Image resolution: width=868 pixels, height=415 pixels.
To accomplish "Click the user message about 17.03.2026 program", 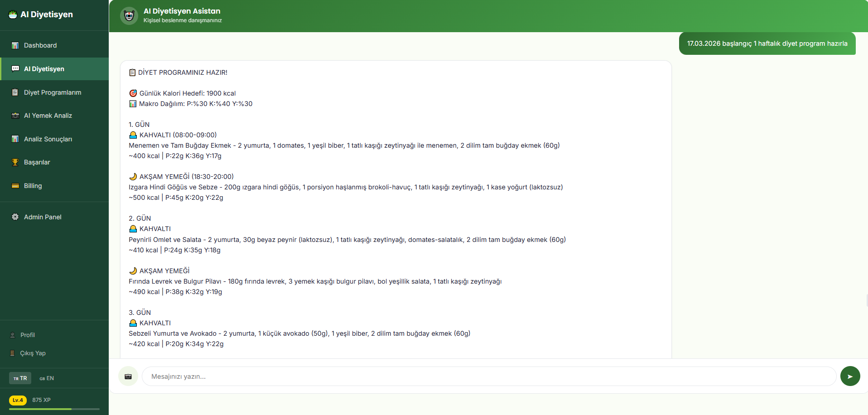I will click(x=767, y=43).
